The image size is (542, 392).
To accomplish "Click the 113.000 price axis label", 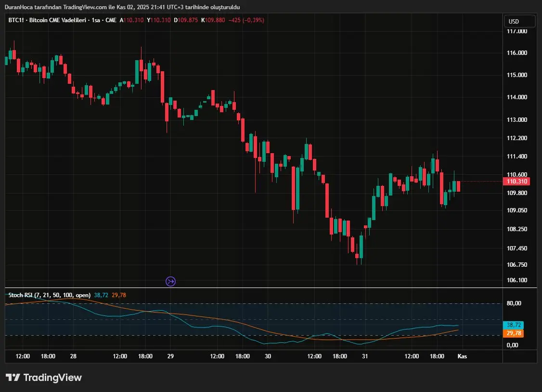I will (x=517, y=119).
